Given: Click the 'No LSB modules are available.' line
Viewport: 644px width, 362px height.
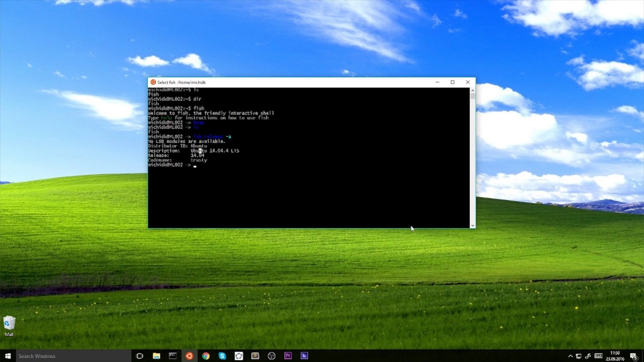Looking at the screenshot, I should (x=187, y=141).
